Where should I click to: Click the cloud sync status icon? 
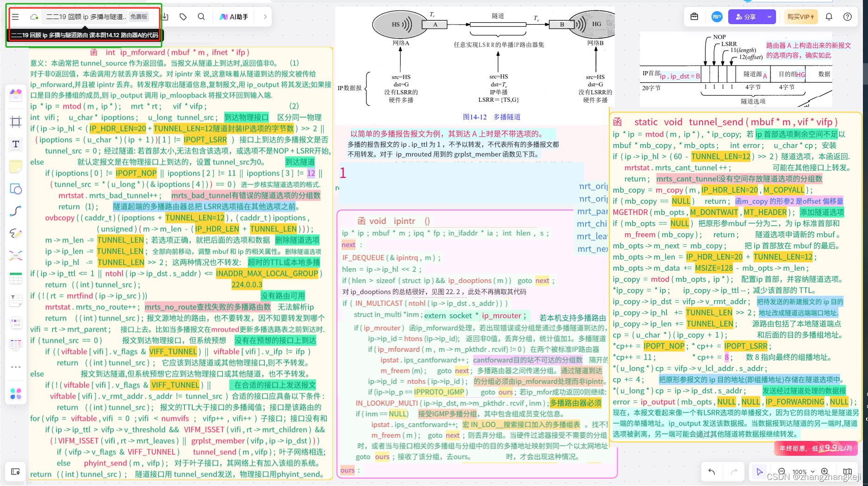(x=34, y=17)
